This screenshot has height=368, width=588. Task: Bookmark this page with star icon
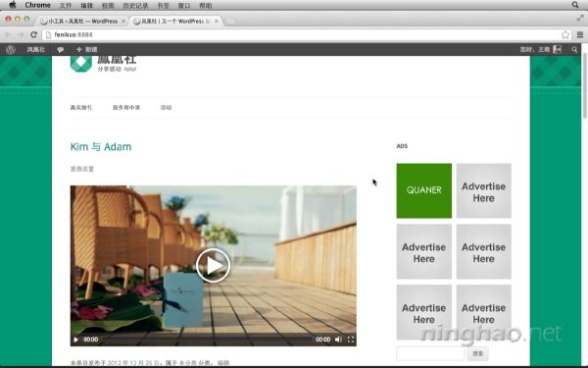tap(565, 34)
